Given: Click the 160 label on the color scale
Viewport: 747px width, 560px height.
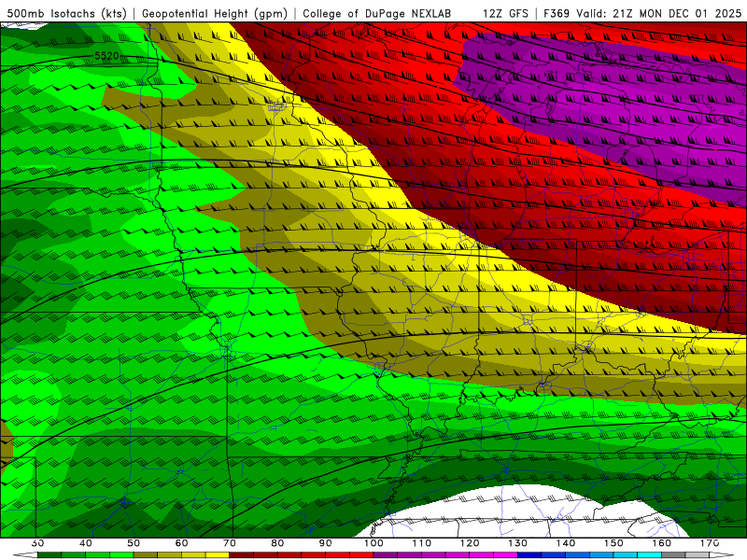Looking at the screenshot, I should pyautogui.click(x=662, y=543).
